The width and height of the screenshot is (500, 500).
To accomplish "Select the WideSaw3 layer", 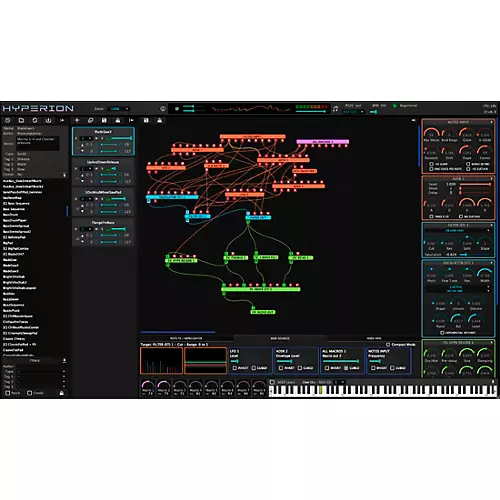I will 103,141.
